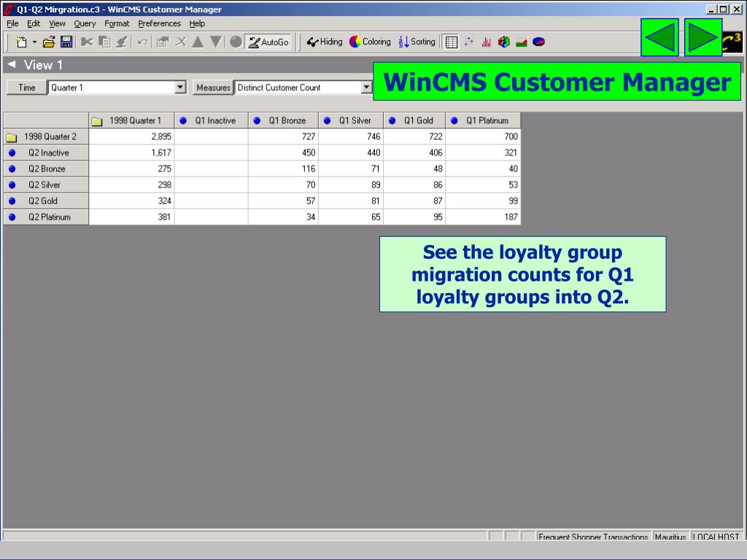Open the Query menu
Screen dimensions: 747x560
click(x=85, y=23)
